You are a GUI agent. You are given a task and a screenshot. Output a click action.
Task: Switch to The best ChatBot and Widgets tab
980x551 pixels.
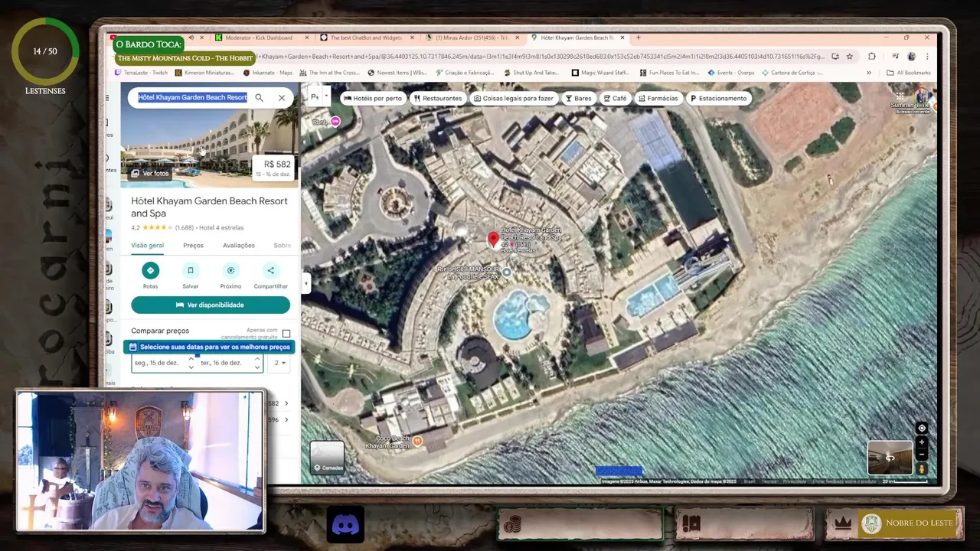coord(365,37)
